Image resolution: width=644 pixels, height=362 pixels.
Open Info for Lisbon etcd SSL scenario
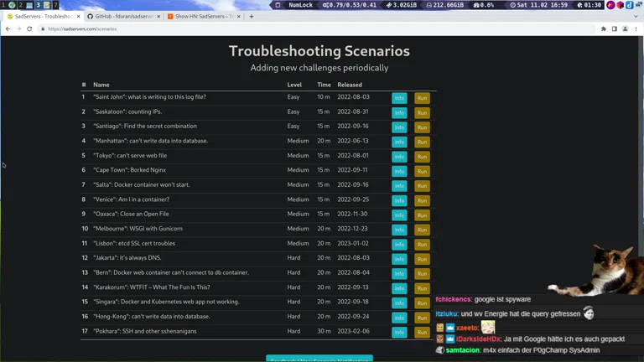399,245
